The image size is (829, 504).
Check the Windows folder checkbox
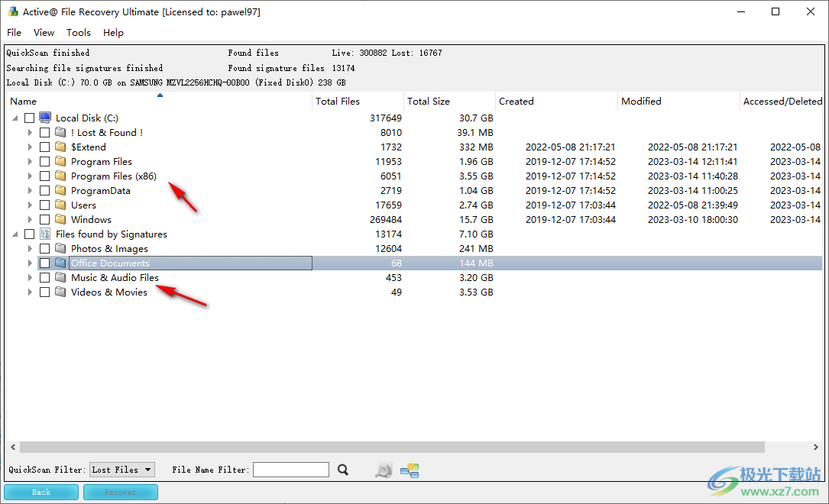pyautogui.click(x=45, y=219)
